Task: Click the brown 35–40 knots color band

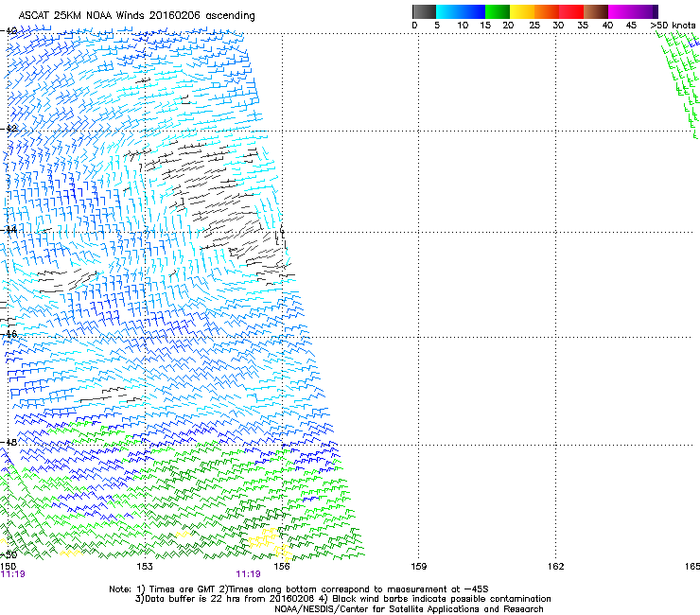Action: point(596,11)
